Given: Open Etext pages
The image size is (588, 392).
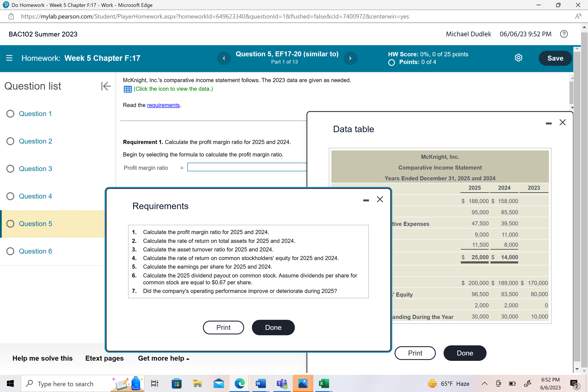Looking at the screenshot, I should tap(104, 358).
